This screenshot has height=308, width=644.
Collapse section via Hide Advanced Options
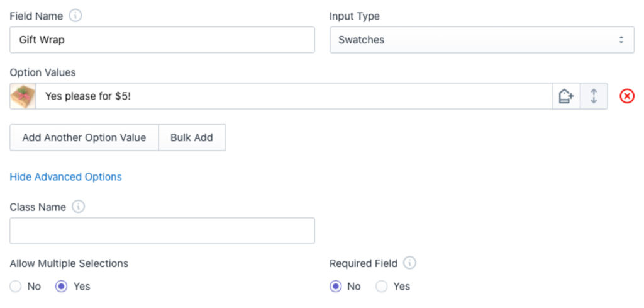coord(65,177)
